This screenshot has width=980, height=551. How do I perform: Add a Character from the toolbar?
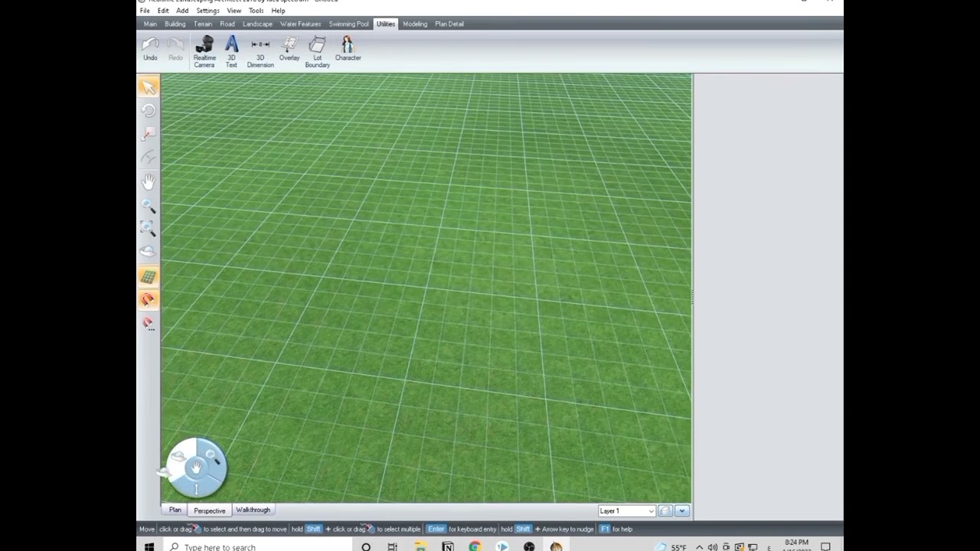coord(348,49)
